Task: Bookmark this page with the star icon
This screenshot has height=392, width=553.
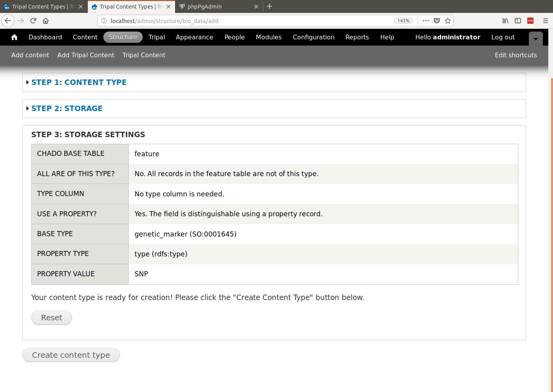Action: coord(448,21)
